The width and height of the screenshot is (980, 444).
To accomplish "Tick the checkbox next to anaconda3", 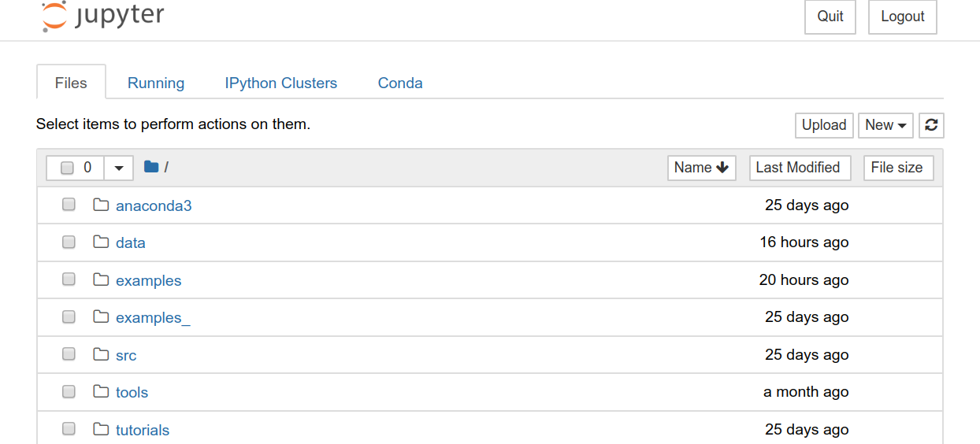I will [x=69, y=205].
